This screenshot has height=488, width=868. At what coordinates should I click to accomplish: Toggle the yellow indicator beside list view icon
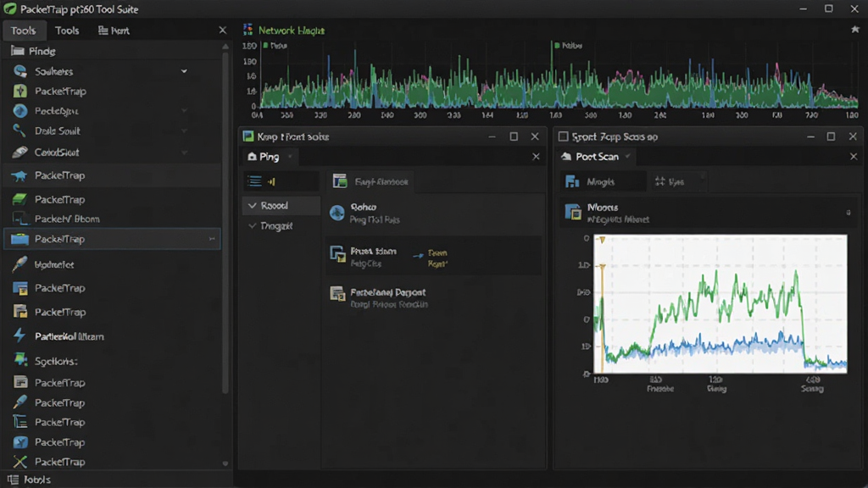point(271,181)
